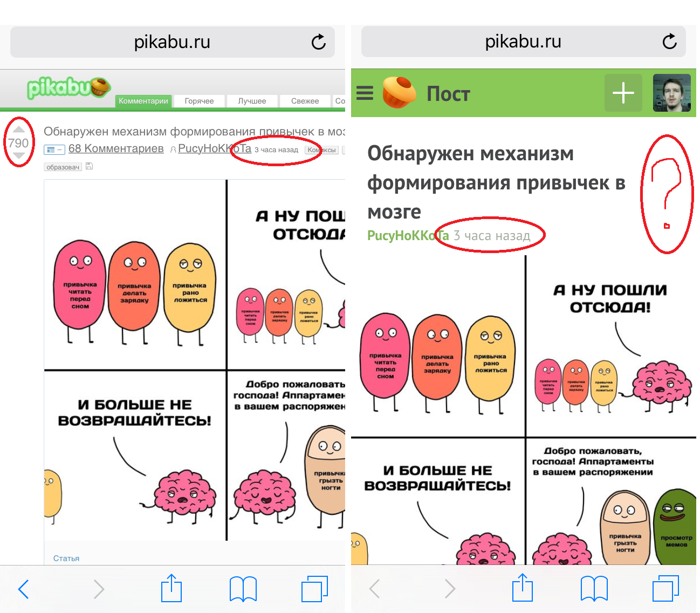Screen dimensions: 700x613
Task: Open the 68 Комментариев link
Action: point(116,148)
